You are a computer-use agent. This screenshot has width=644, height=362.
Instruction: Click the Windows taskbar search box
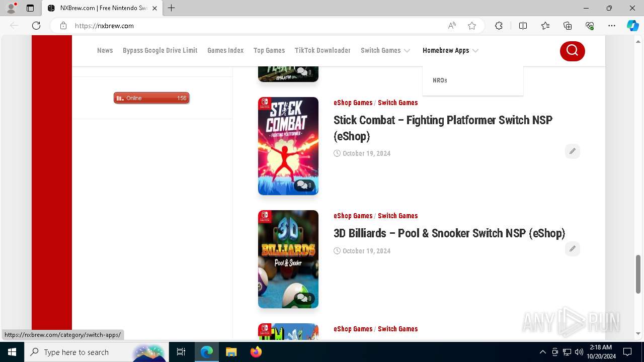point(96,352)
